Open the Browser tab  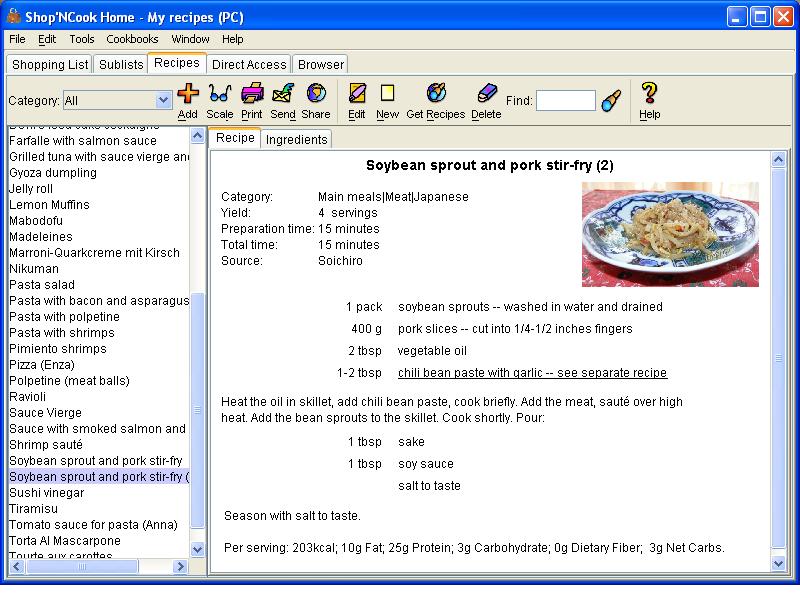319,63
